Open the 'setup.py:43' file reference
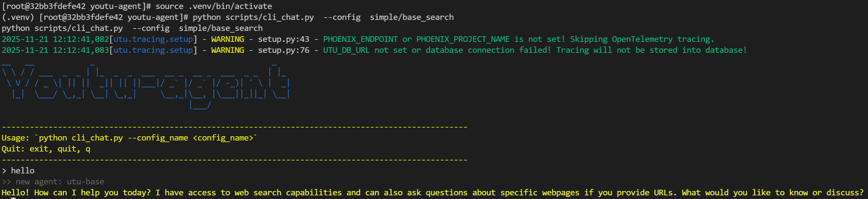 click(283, 39)
